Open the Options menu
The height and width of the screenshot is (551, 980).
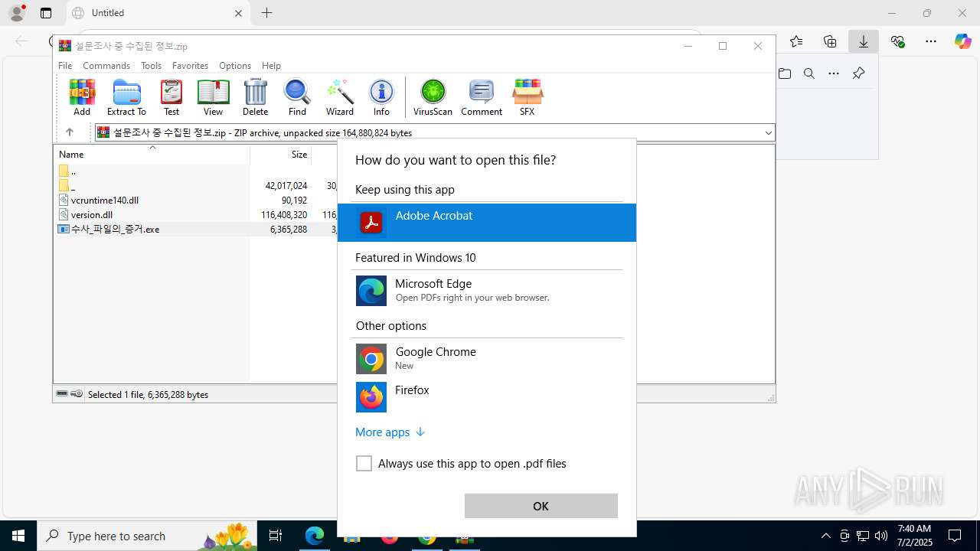[x=235, y=66]
